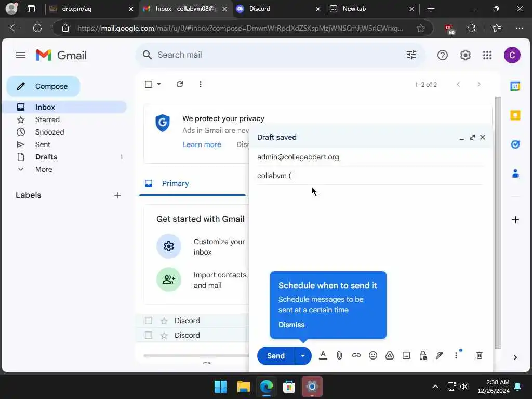Click Customize your inbox
This screenshot has height=399, width=532.
(201, 247)
